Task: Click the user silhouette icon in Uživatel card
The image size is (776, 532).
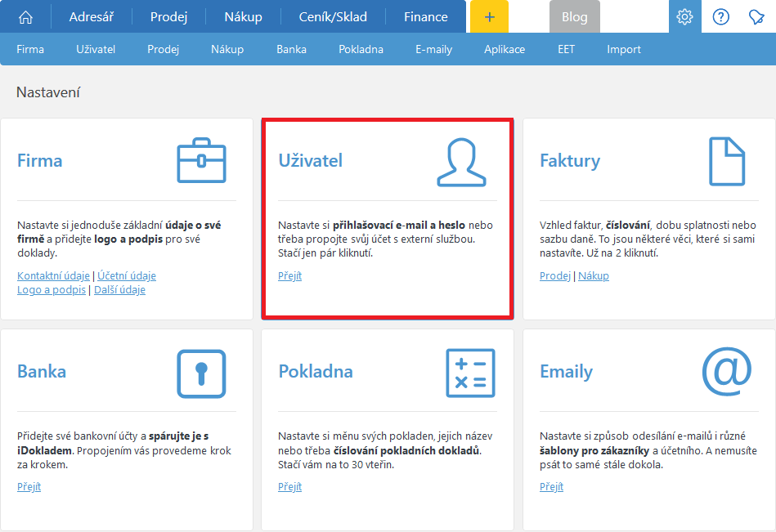Action: coord(461,161)
